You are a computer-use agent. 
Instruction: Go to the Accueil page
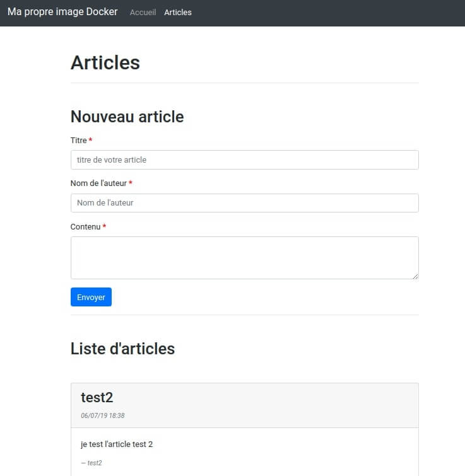tap(143, 13)
